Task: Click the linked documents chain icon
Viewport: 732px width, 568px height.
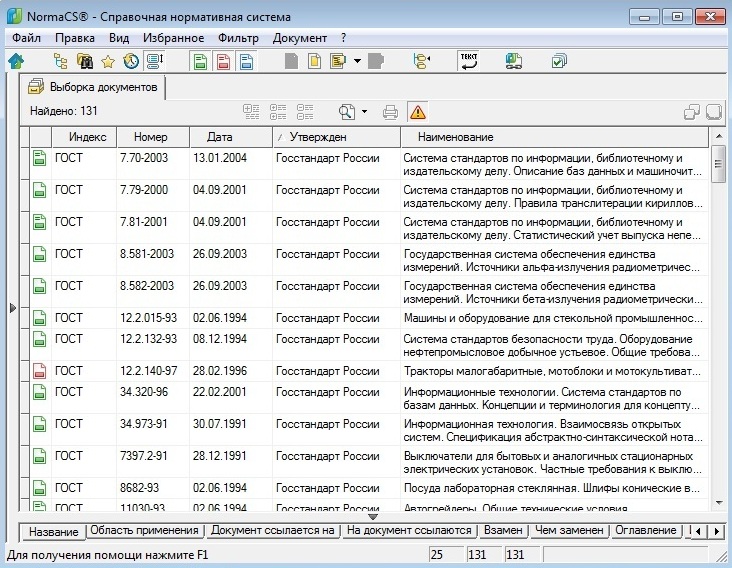Action: pyautogui.click(x=514, y=61)
